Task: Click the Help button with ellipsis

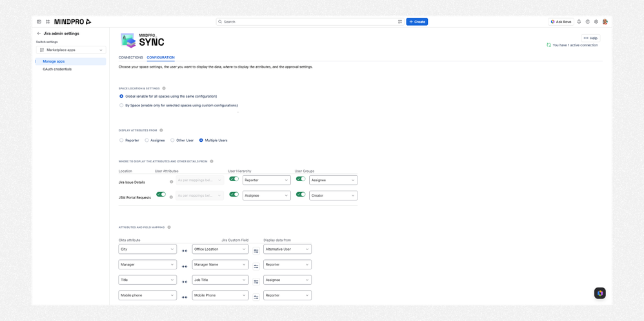Action: (590, 38)
